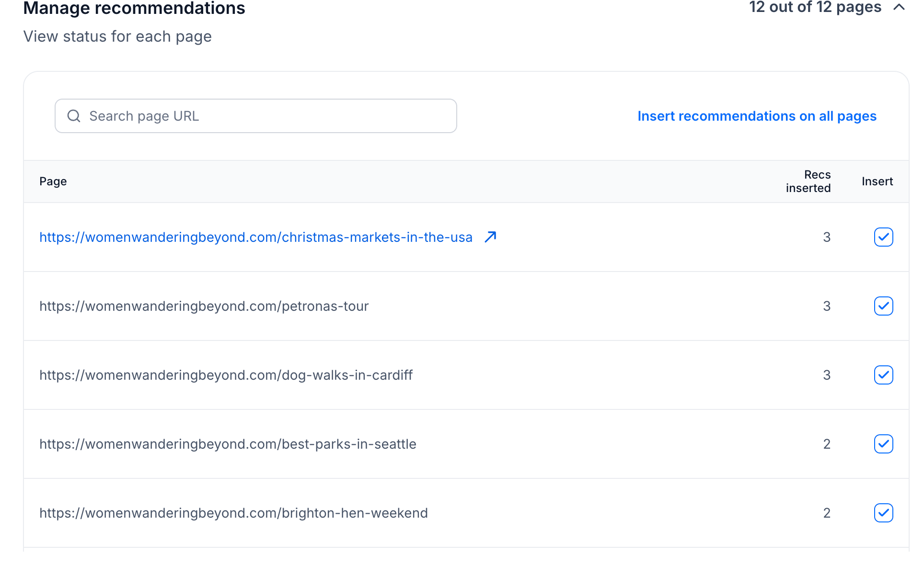Image resolution: width=924 pixels, height=566 pixels.
Task: Uncheck Insert for christmas-markets-in-the-usa page
Action: (883, 237)
